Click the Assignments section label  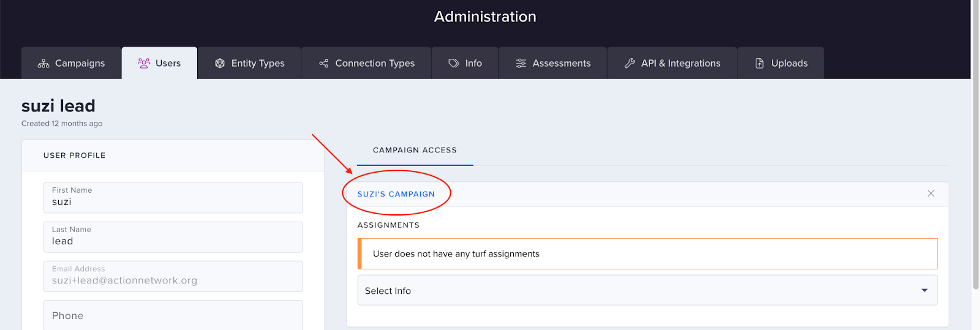388,225
